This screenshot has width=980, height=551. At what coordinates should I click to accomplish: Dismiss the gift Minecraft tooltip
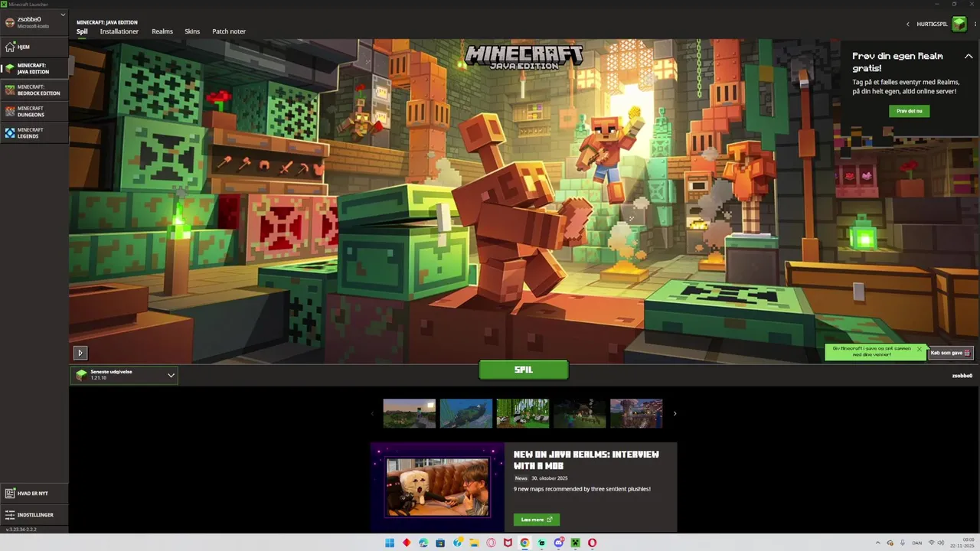pyautogui.click(x=920, y=349)
